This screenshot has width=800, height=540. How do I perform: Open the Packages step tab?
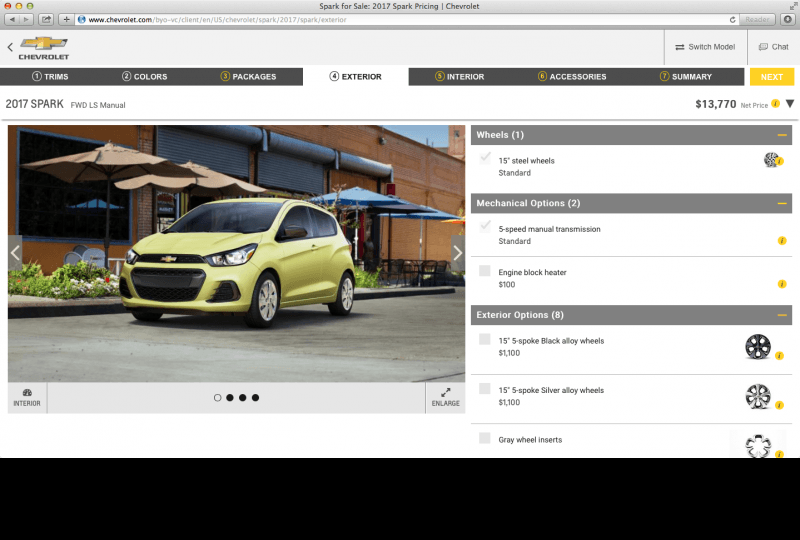(248, 77)
